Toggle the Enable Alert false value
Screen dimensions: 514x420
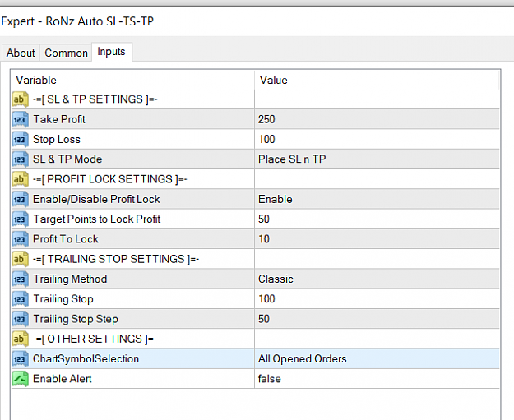click(377, 379)
